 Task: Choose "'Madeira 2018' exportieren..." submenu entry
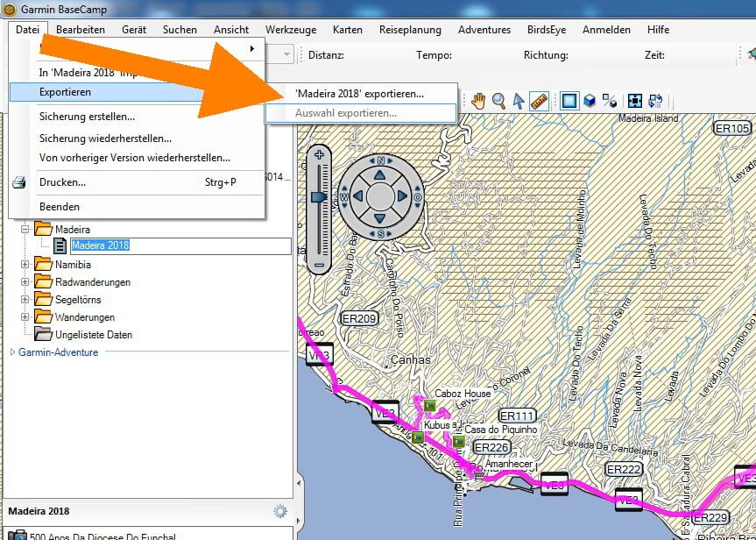coord(359,93)
